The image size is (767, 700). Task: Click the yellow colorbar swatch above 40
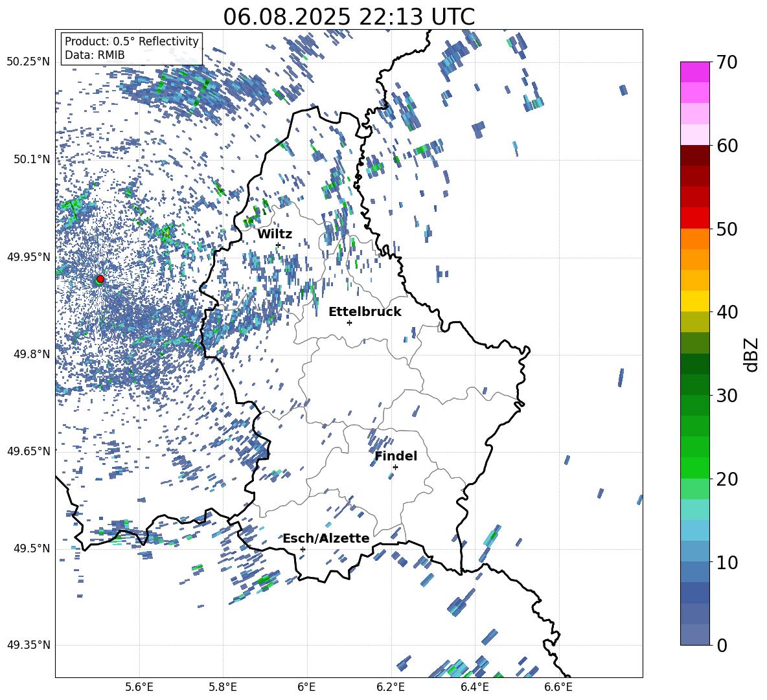click(x=694, y=300)
